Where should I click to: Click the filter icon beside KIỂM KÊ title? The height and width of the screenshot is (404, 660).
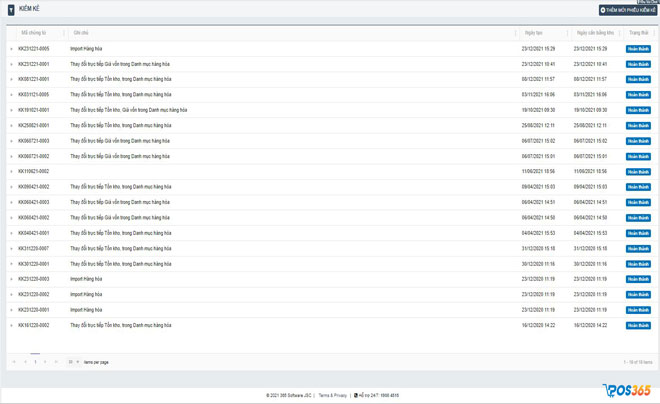pos(11,9)
